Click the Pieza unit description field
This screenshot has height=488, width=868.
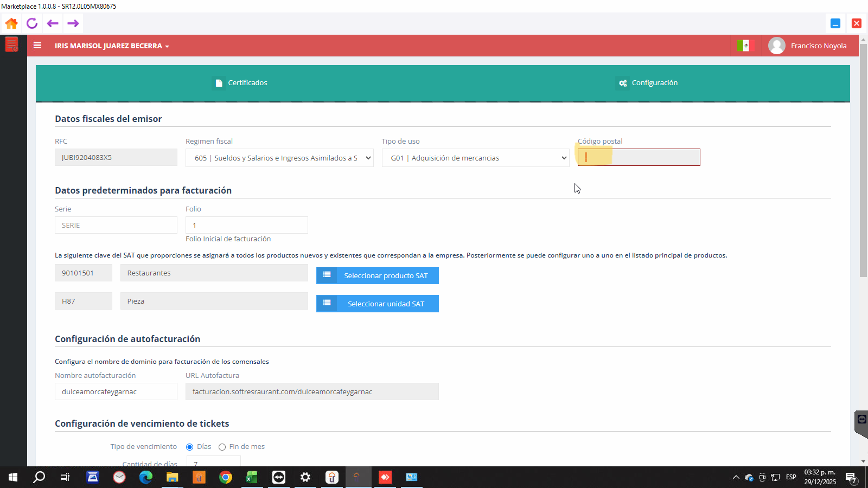coord(214,301)
